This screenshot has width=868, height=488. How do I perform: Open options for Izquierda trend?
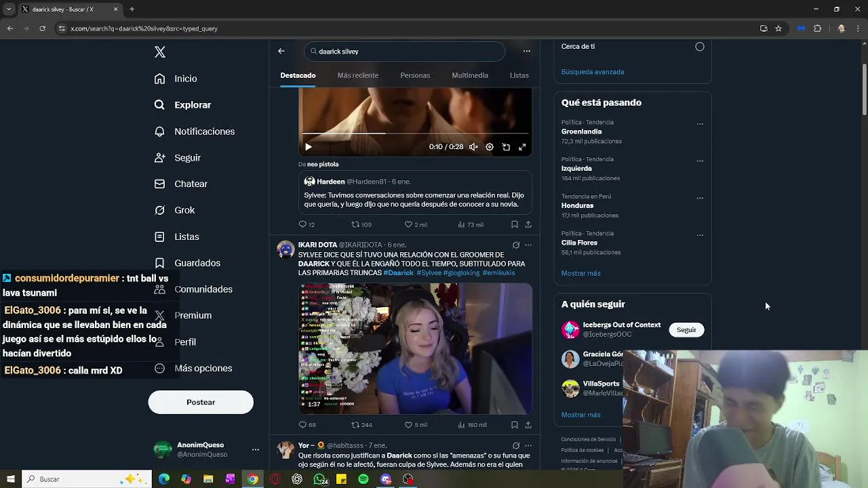[700, 161]
